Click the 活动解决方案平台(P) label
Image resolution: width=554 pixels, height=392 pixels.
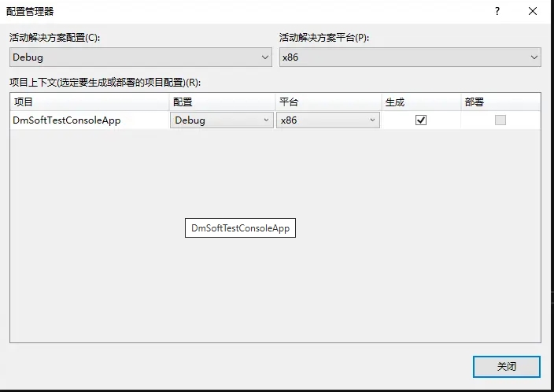tap(324, 38)
